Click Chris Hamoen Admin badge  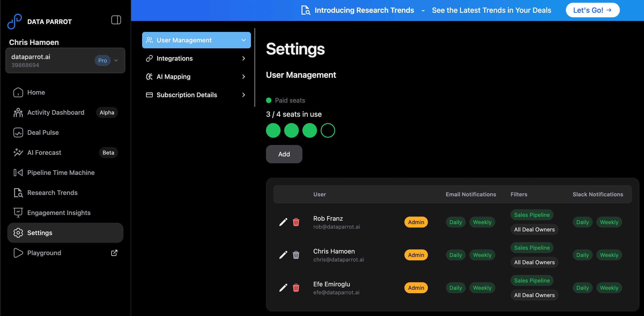tap(416, 255)
